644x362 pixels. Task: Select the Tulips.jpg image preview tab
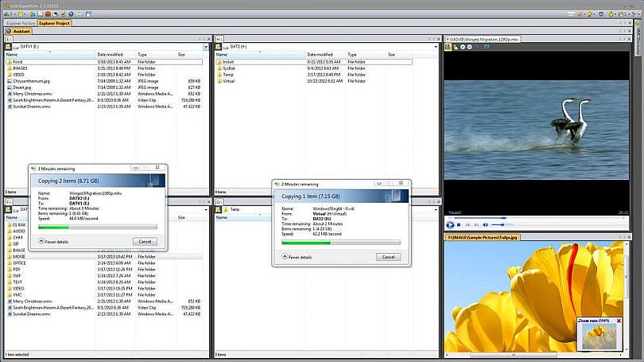tap(482, 238)
